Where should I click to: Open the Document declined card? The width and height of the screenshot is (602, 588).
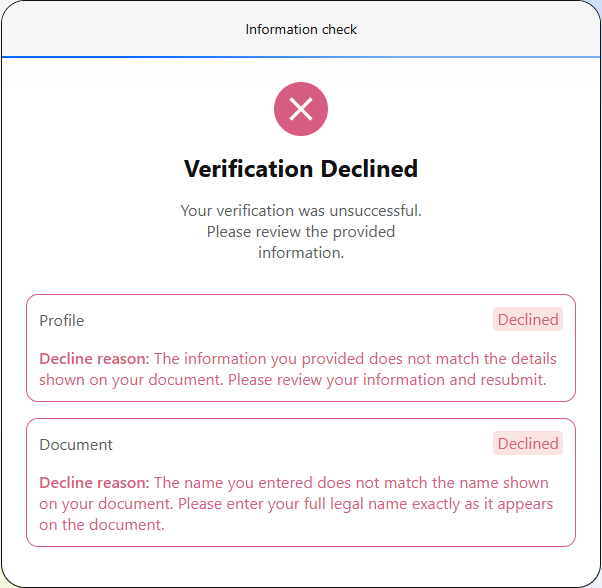tap(301, 482)
